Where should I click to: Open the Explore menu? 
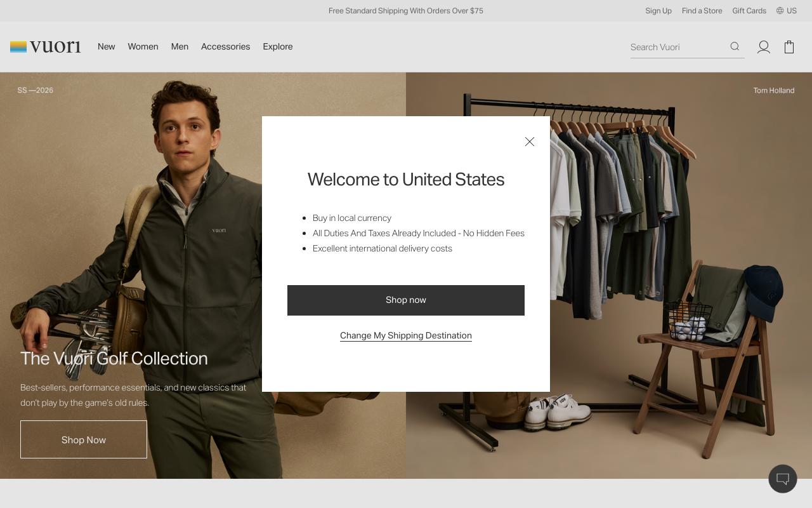click(x=278, y=46)
